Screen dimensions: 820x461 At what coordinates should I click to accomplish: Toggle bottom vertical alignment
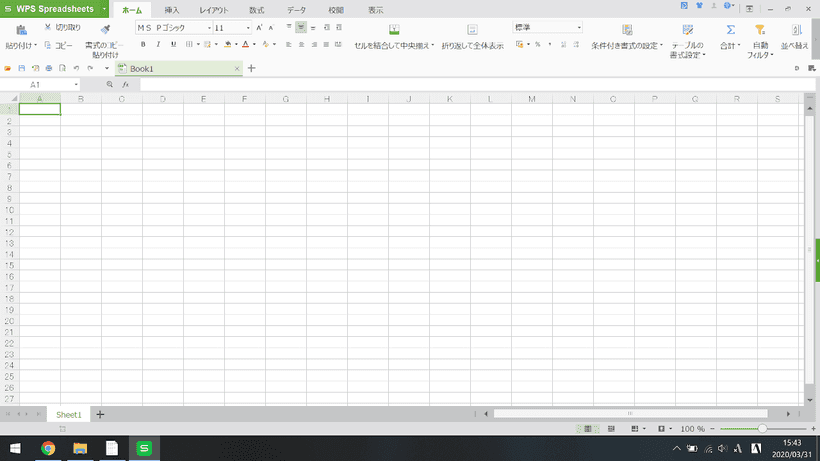pos(313,27)
